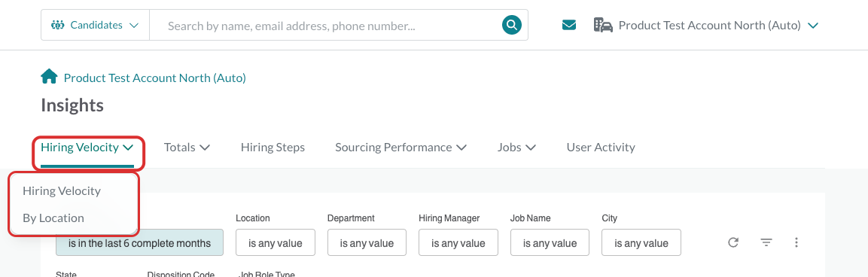
Task: Collapse the Hiring Velocity tab dropdown
Action: pos(87,148)
